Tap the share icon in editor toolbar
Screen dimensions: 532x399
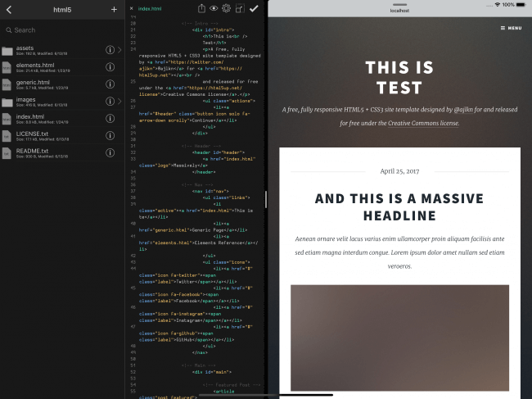[201, 8]
